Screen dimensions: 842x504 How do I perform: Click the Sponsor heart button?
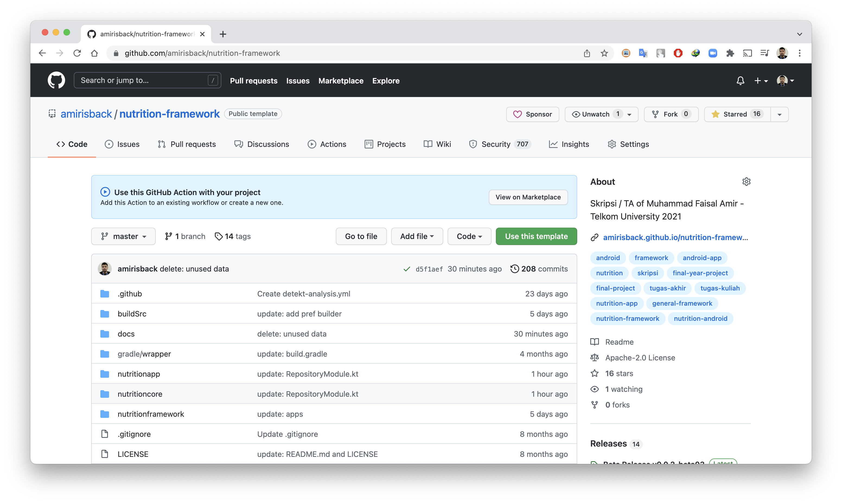pos(532,114)
